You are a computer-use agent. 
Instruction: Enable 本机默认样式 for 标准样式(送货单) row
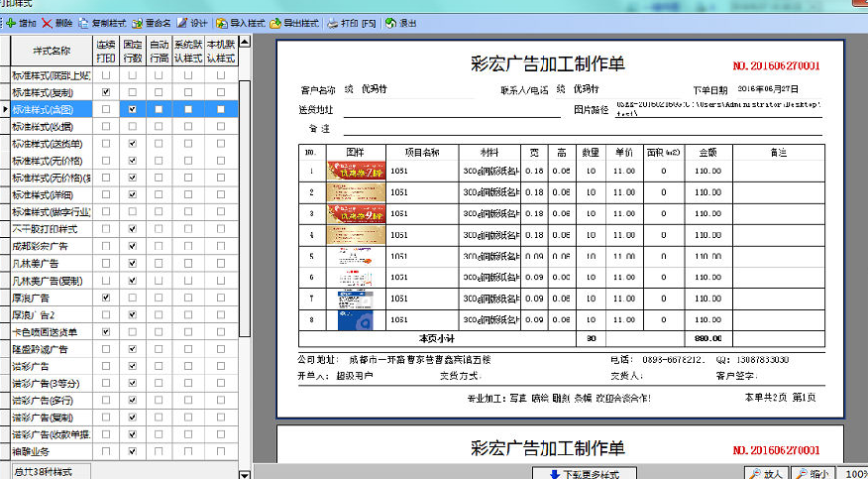click(221, 144)
